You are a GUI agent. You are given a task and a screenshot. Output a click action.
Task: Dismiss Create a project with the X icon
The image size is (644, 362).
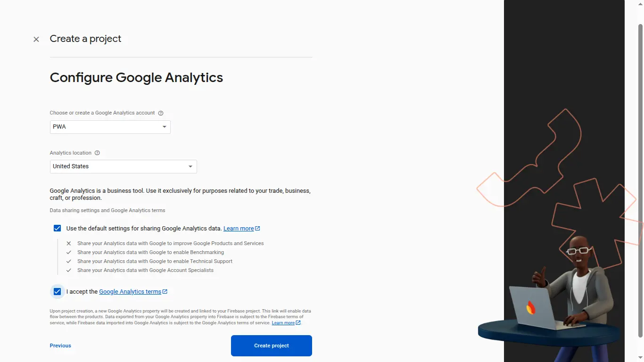(x=36, y=39)
